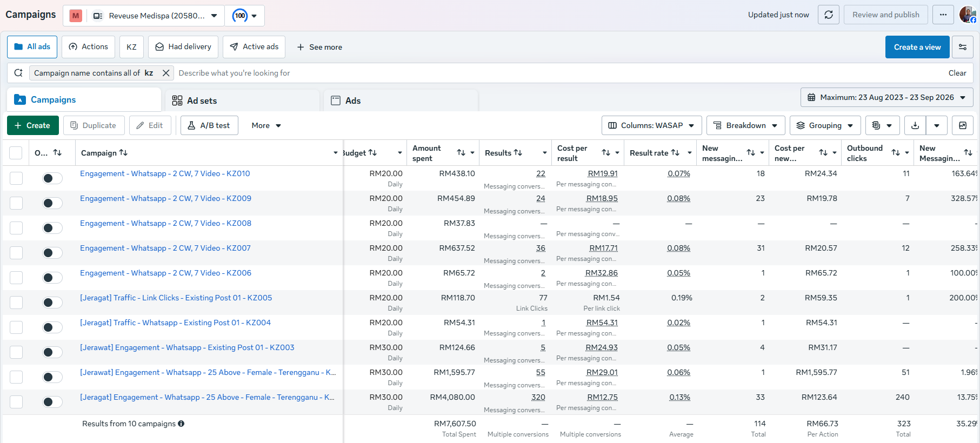Screen dimensions: 980x443
Task: Click the Create a view button
Action: pos(917,47)
